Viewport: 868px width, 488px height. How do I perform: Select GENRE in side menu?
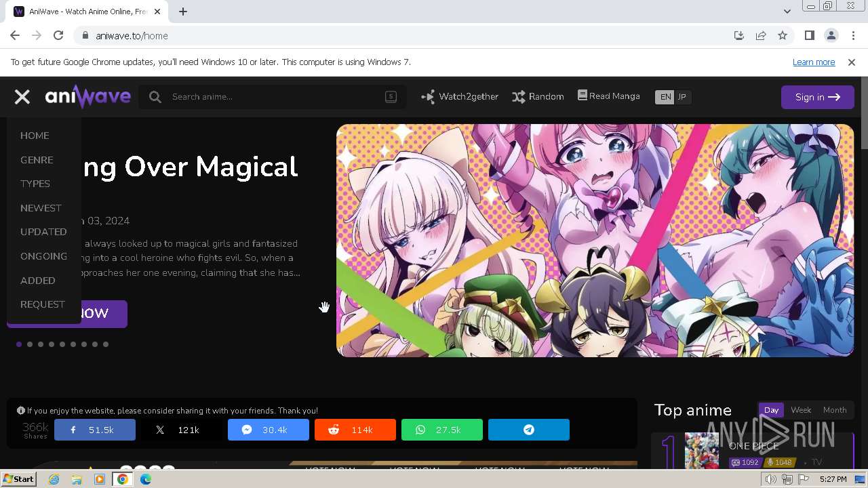click(37, 160)
